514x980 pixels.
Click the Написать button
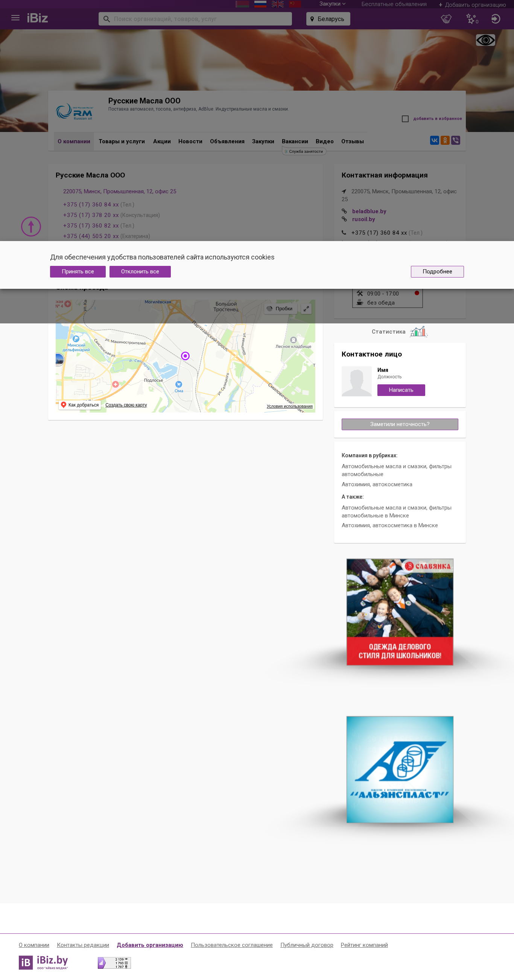[401, 390]
